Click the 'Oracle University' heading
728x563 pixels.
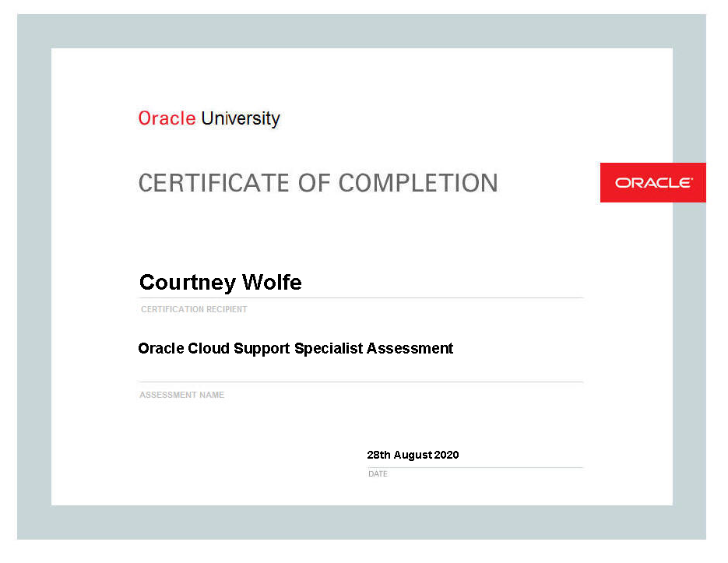[209, 119]
